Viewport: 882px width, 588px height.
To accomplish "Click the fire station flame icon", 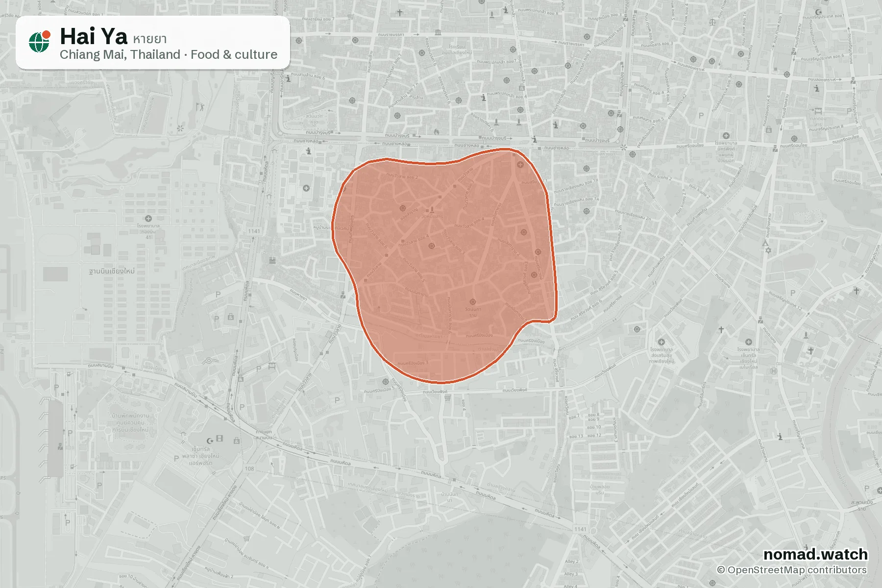I will point(436,131).
